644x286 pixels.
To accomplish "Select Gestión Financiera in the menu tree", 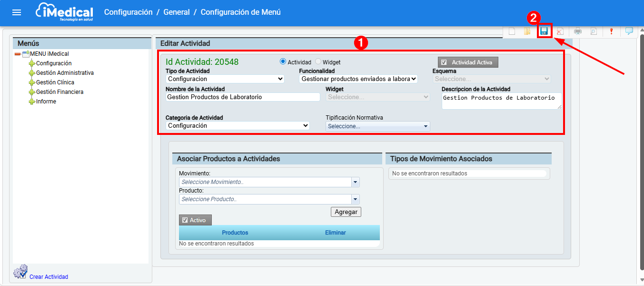I will pos(59,92).
